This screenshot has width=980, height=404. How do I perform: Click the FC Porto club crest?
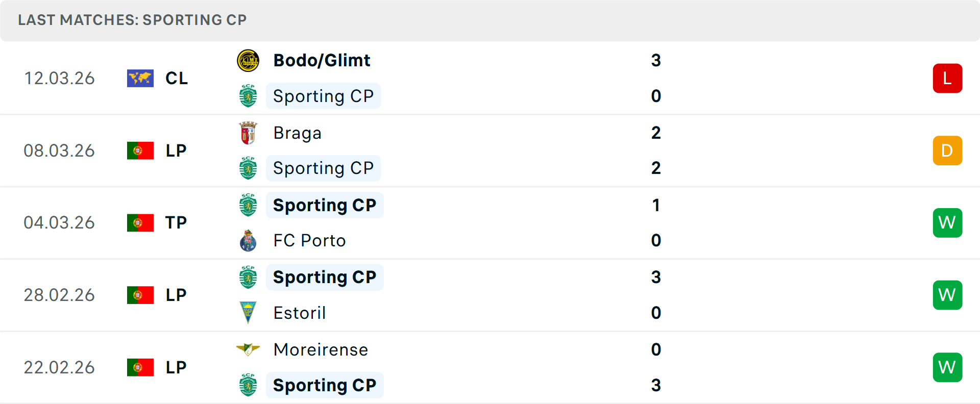pyautogui.click(x=248, y=241)
